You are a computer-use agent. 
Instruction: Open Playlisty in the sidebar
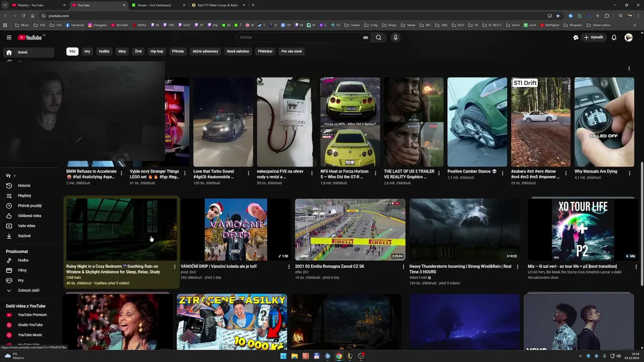coord(28,196)
